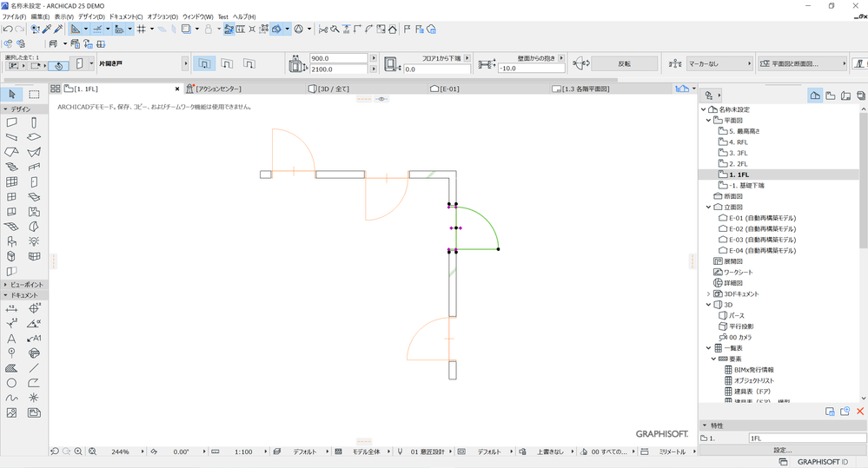Select second door anchor geometry option
Screen dimensions: 868x468
(x=227, y=64)
